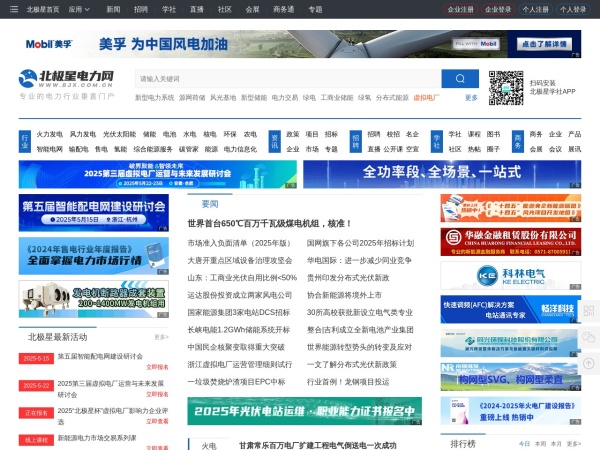The width and height of the screenshot is (600, 450).
Task: Open the 风力发电 industry category
Action: (x=83, y=134)
